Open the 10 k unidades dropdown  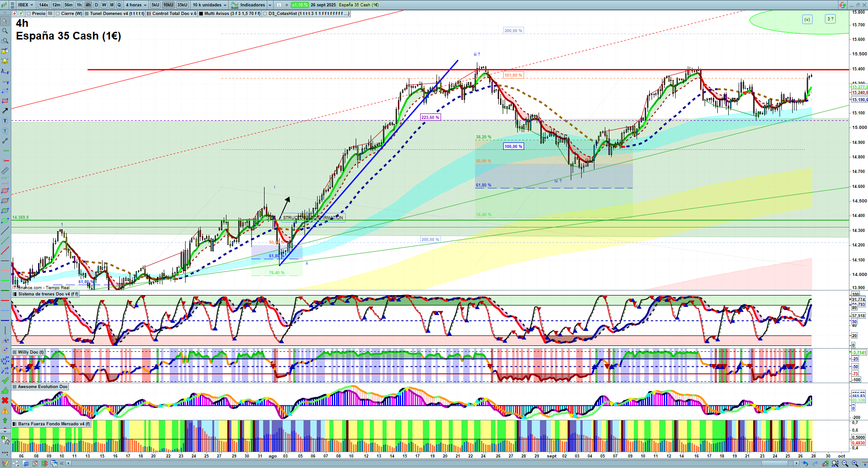click(x=209, y=5)
